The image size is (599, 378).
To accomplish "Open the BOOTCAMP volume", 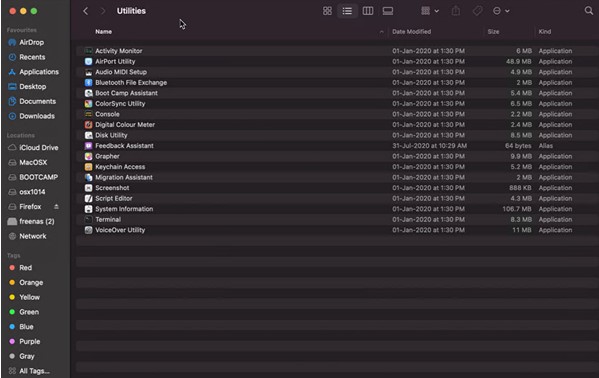I will (39, 177).
